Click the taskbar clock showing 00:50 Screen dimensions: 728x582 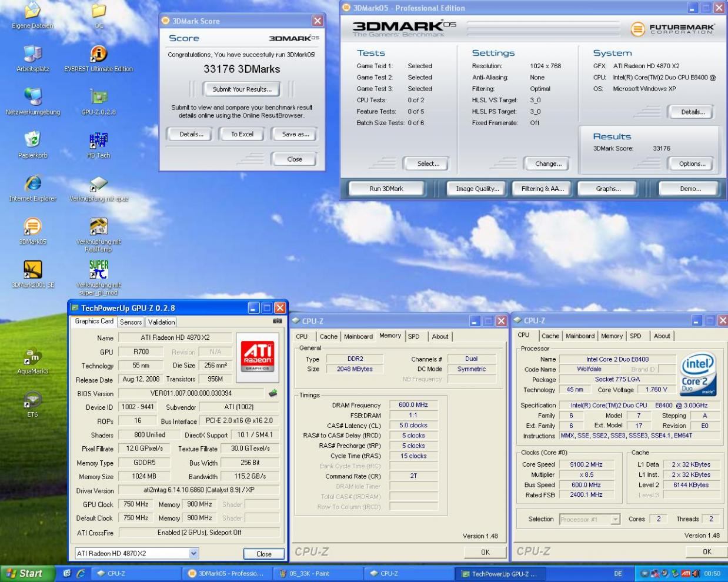click(x=712, y=574)
